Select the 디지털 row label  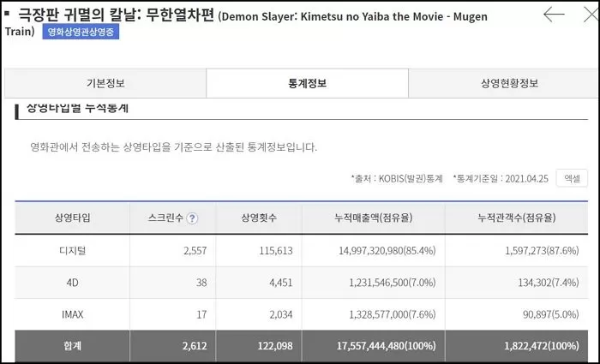coord(72,249)
